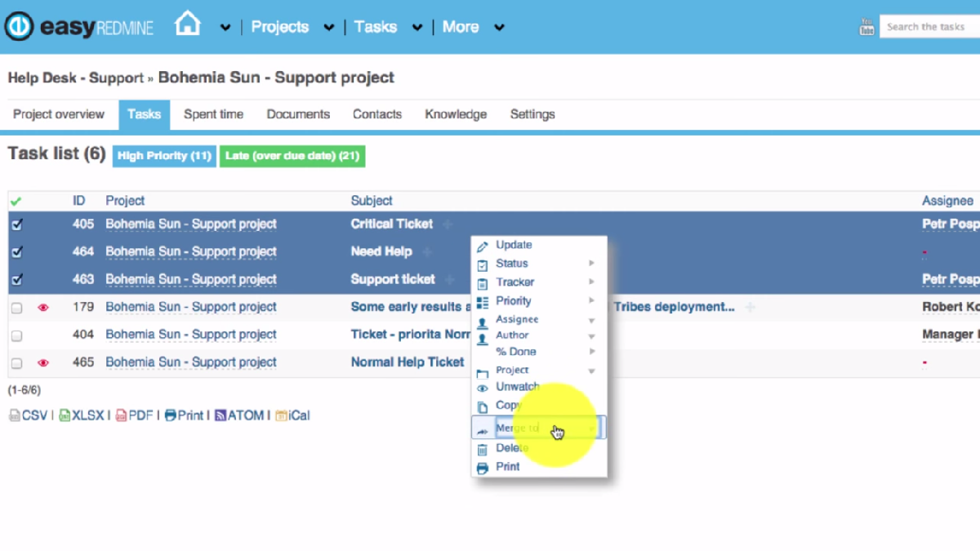
Task: Click the plus icon beside Support ticket
Action: tap(449, 280)
